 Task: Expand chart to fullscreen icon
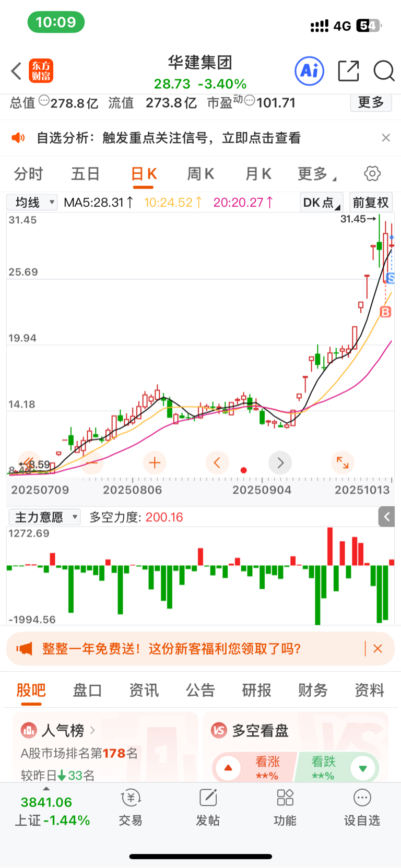click(343, 462)
